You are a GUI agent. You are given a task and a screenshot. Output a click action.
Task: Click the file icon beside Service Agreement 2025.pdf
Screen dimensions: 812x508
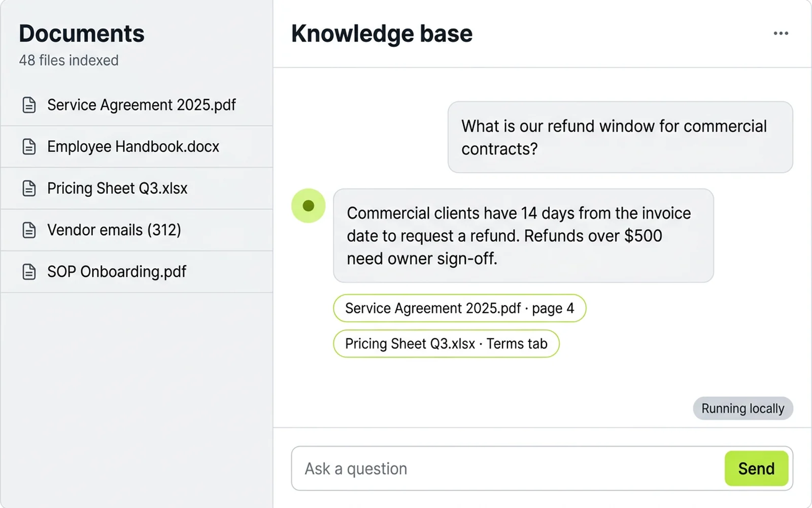pyautogui.click(x=29, y=105)
